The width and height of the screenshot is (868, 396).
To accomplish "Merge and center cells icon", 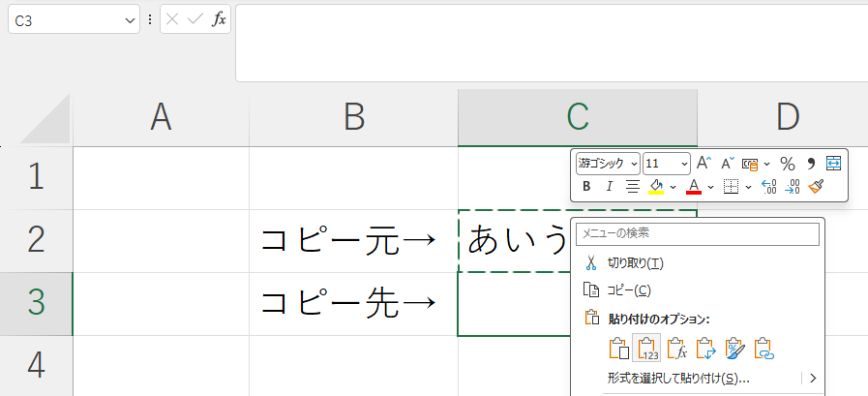I will click(x=834, y=164).
